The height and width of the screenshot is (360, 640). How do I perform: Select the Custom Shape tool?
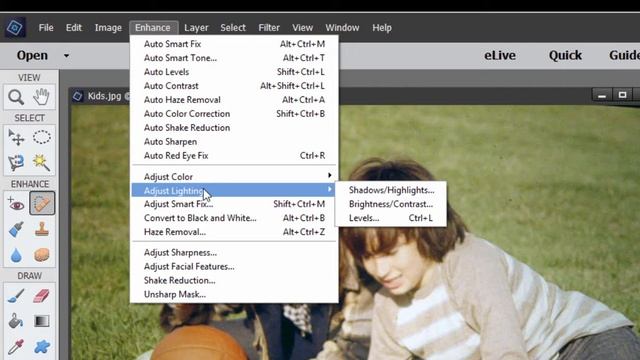click(x=42, y=347)
